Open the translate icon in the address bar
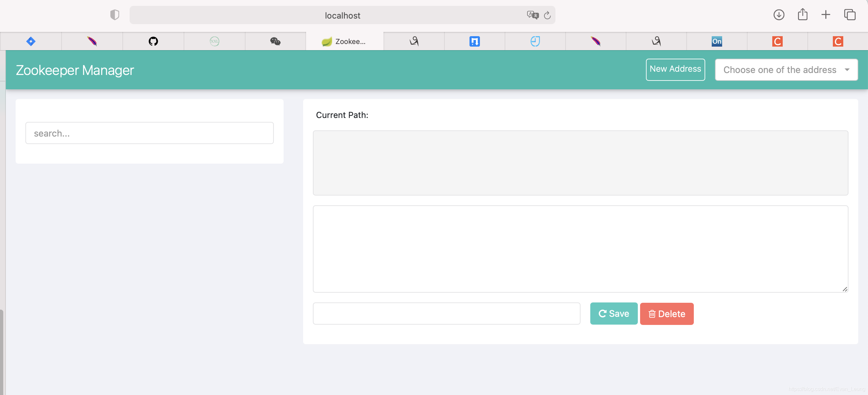This screenshot has height=395, width=868. (x=532, y=15)
